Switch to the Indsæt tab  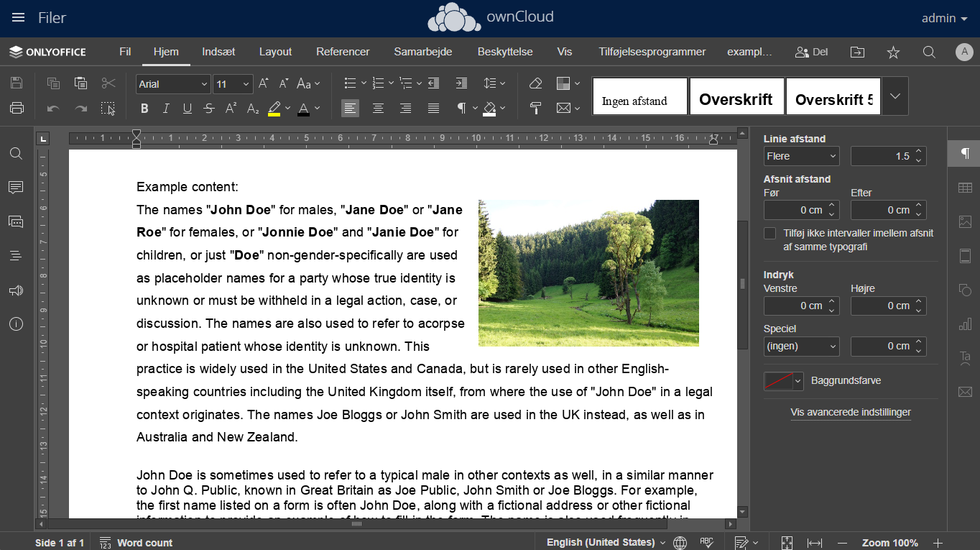click(218, 52)
